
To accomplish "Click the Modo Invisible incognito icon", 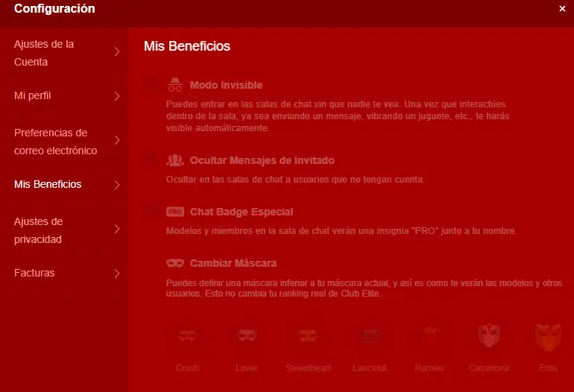I will [175, 84].
